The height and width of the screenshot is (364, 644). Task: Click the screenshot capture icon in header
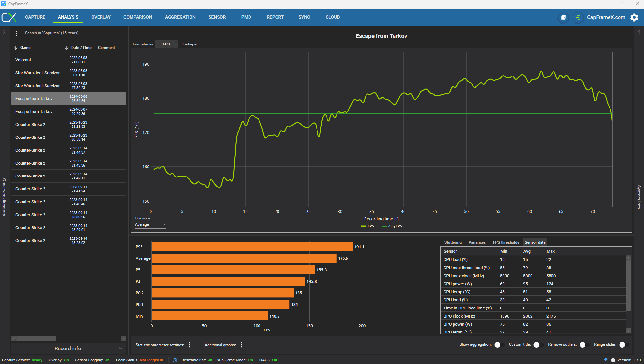(563, 17)
